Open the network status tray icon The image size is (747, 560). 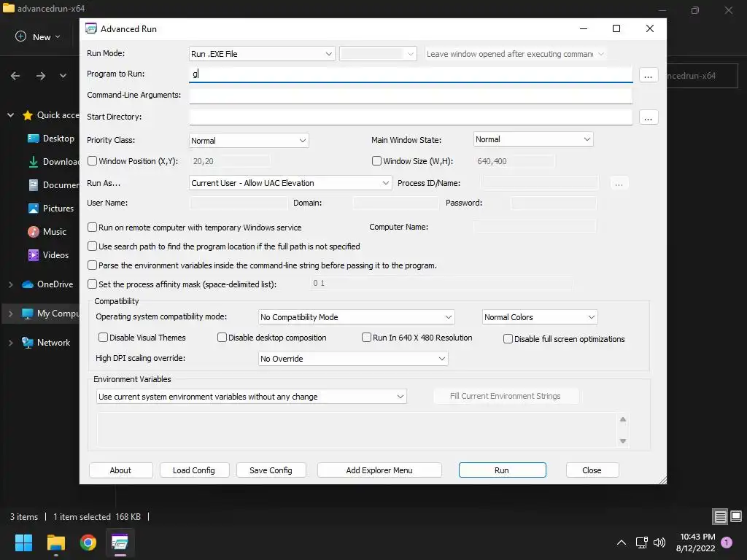point(641,542)
